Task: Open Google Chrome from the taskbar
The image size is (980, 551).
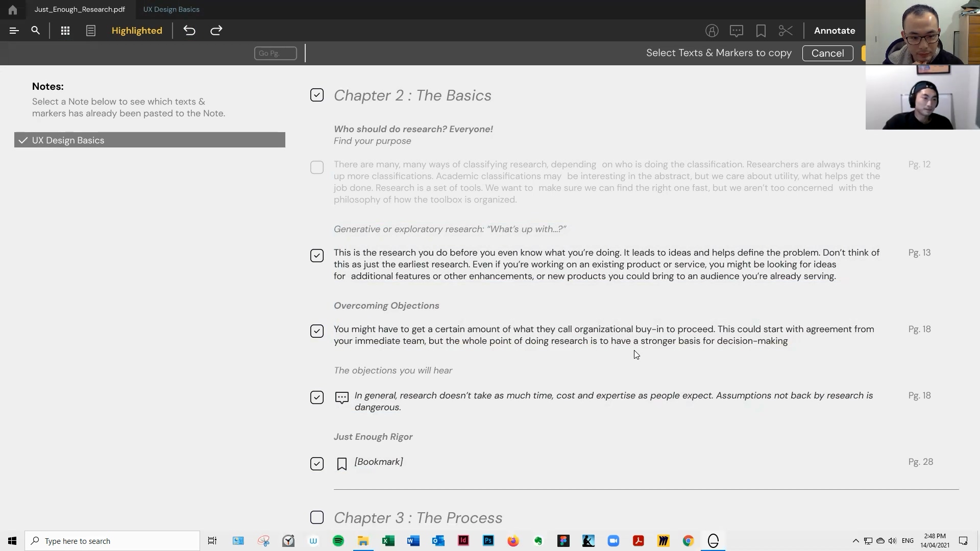Action: pyautogui.click(x=689, y=541)
